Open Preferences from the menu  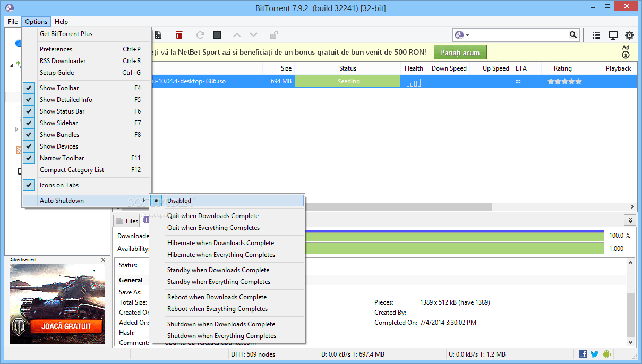click(x=87, y=49)
